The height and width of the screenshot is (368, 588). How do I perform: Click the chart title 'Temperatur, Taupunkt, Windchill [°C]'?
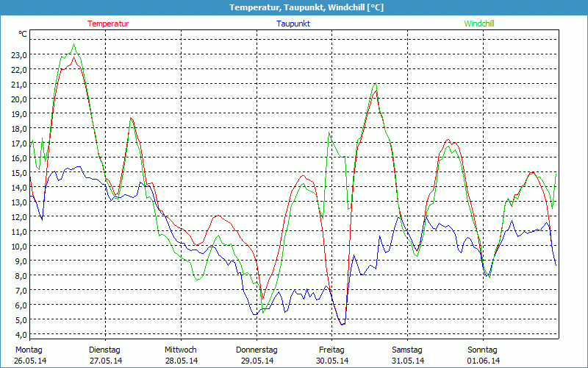(306, 7)
